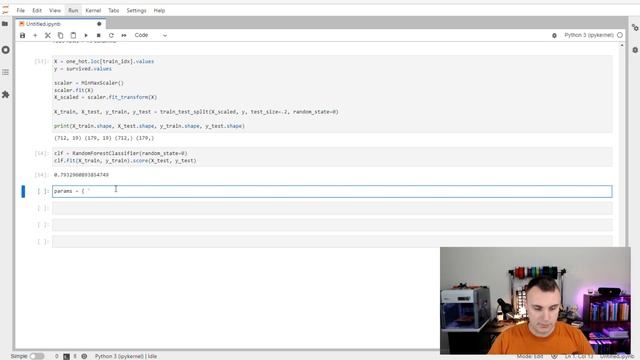Open the file browser sidebar panel

click(5, 24)
